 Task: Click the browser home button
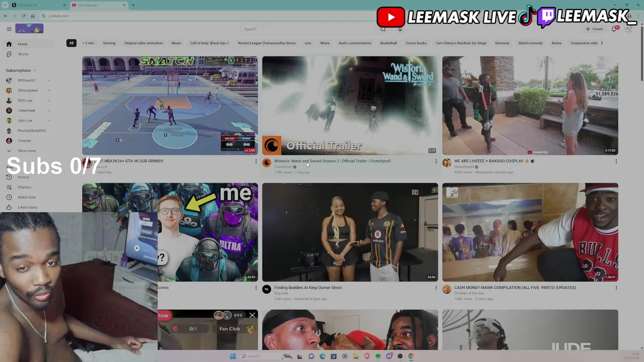coord(32,16)
